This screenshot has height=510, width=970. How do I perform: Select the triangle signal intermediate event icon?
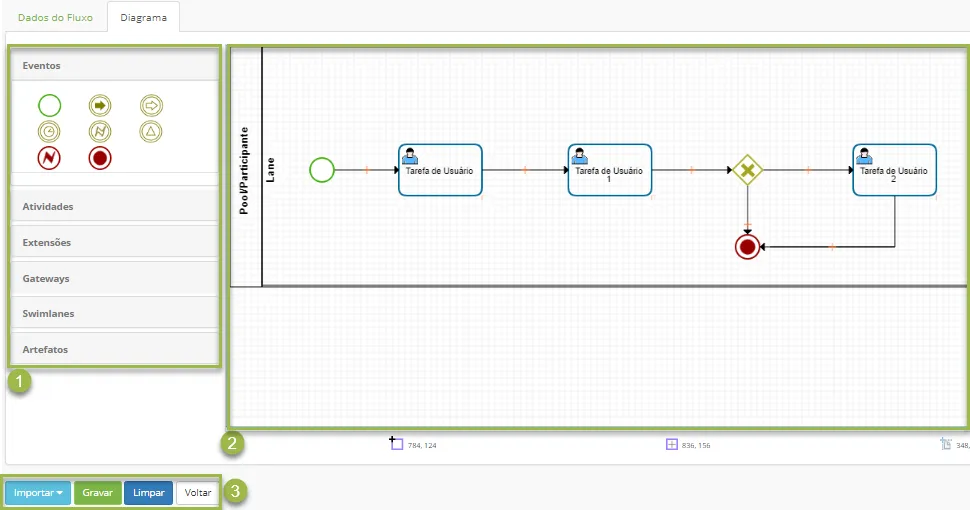pos(151,131)
